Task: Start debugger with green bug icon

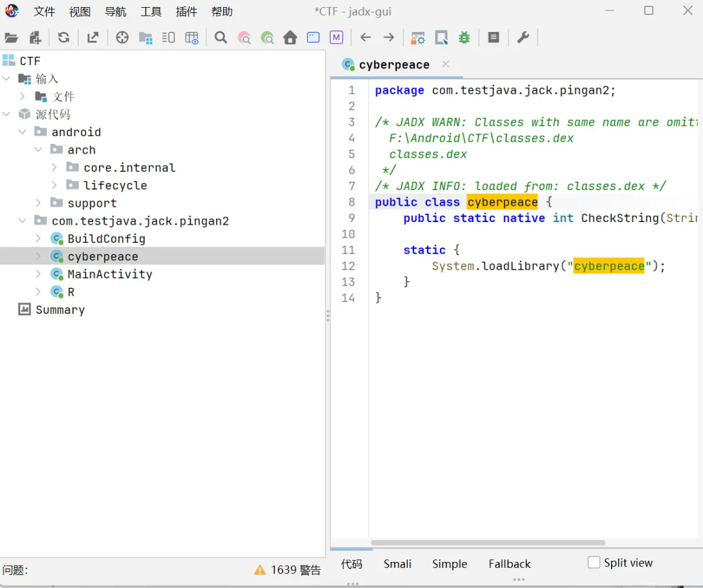Action: pyautogui.click(x=464, y=38)
